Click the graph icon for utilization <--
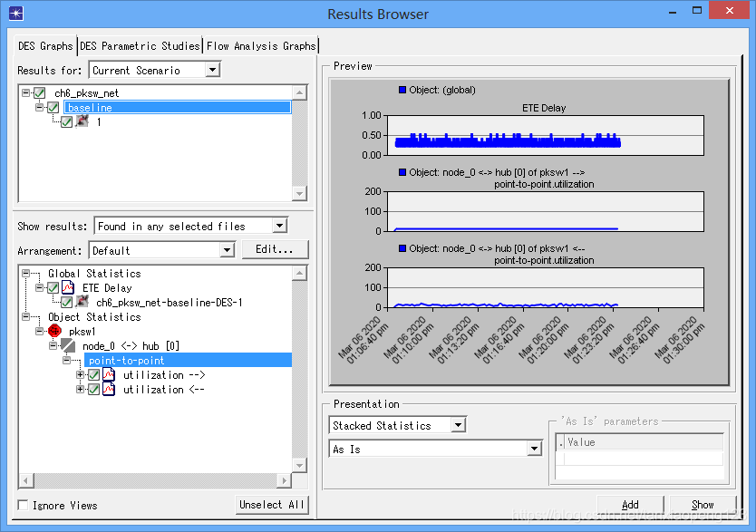 pyautogui.click(x=109, y=389)
